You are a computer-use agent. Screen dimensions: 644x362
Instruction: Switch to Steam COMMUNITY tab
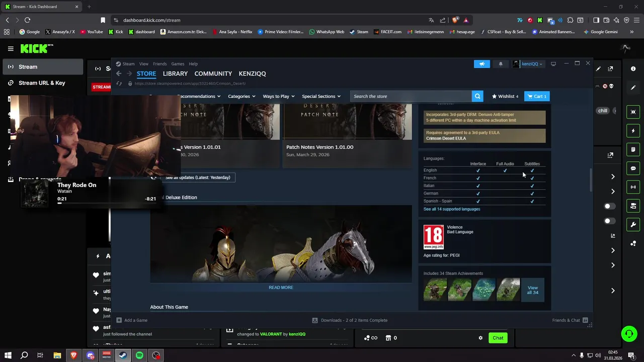213,73
